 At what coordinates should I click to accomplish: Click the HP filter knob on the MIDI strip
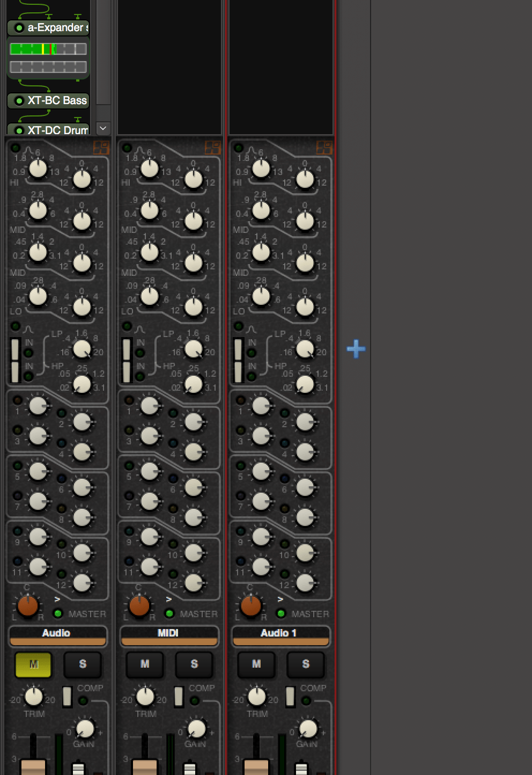point(193,384)
